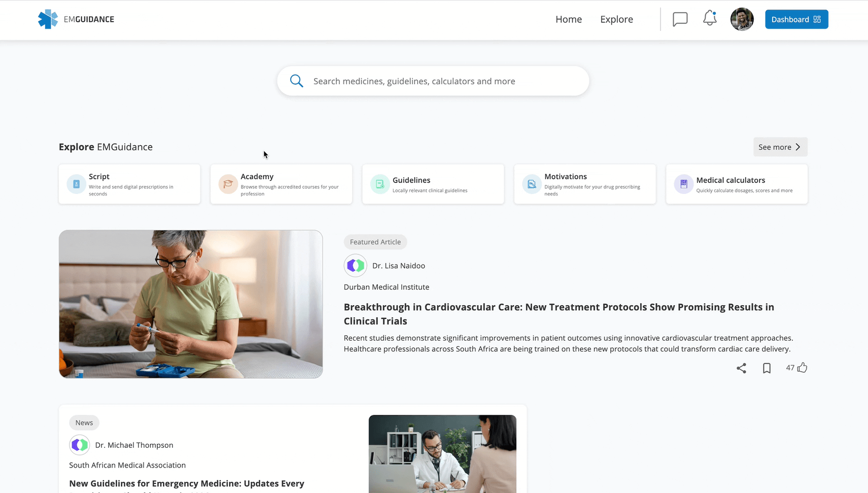Open the Academy courses card
The image size is (868, 493).
(281, 184)
